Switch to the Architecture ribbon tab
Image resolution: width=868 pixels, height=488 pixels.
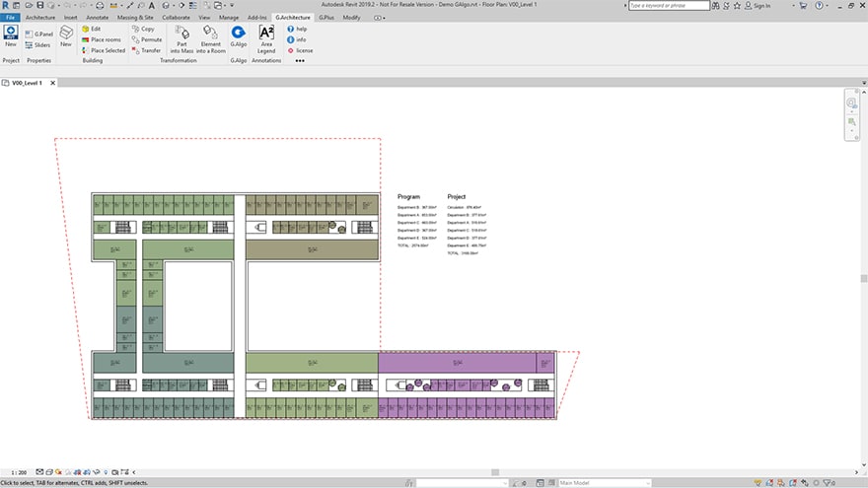(40, 18)
